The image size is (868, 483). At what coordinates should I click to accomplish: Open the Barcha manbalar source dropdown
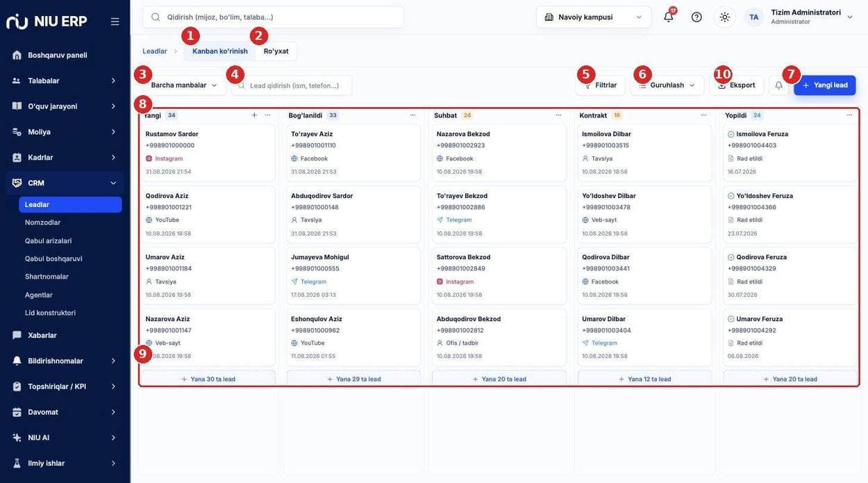tap(183, 85)
